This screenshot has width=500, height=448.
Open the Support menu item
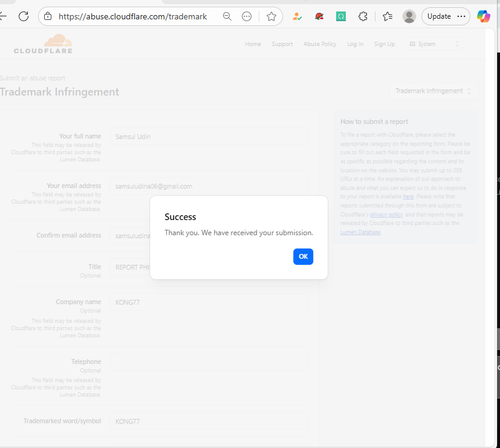[x=282, y=44]
